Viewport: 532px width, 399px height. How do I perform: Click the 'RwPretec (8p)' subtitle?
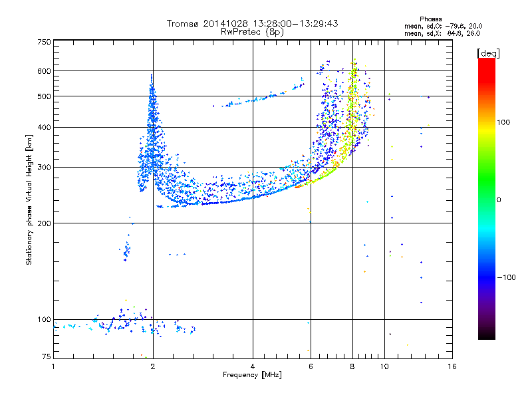click(x=252, y=32)
